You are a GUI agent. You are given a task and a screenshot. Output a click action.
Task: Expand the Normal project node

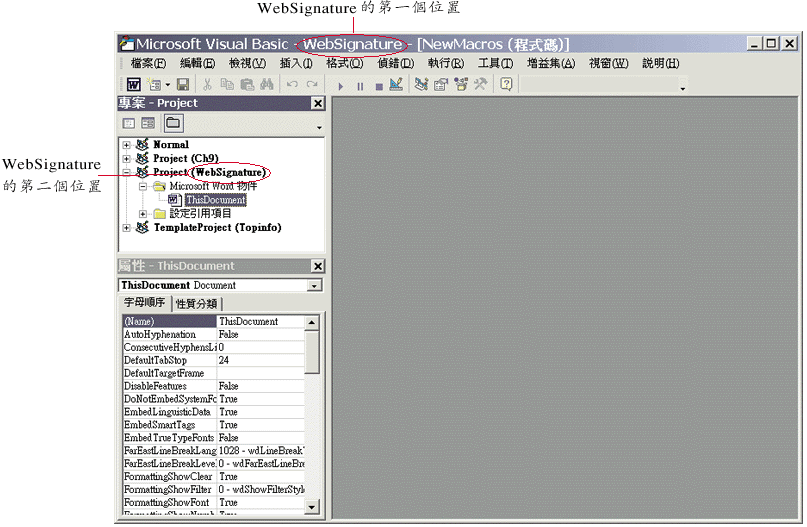click(x=127, y=145)
